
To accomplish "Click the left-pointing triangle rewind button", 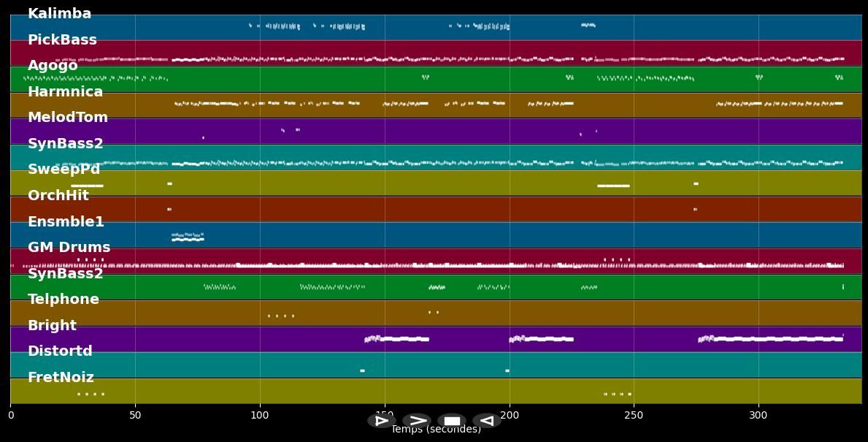I will pyautogui.click(x=486, y=421).
